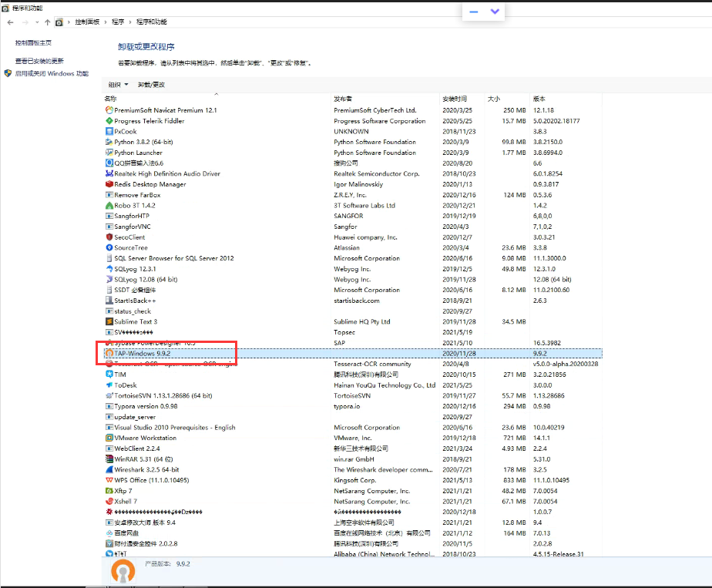Viewport: 712px width, 588px height.
Task: Click the 卸载/更改 toolbar button
Action: coord(151,85)
